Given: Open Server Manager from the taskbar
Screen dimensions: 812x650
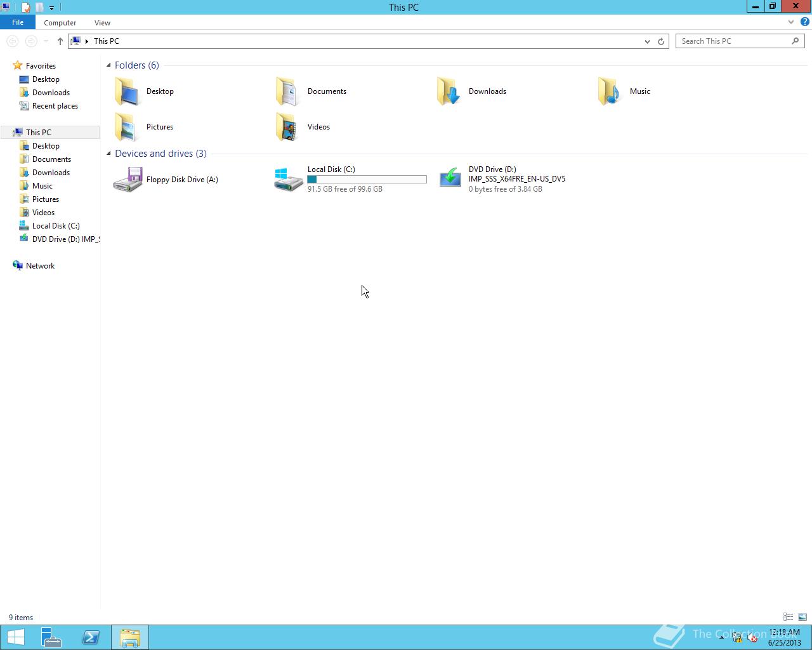Looking at the screenshot, I should pyautogui.click(x=51, y=637).
